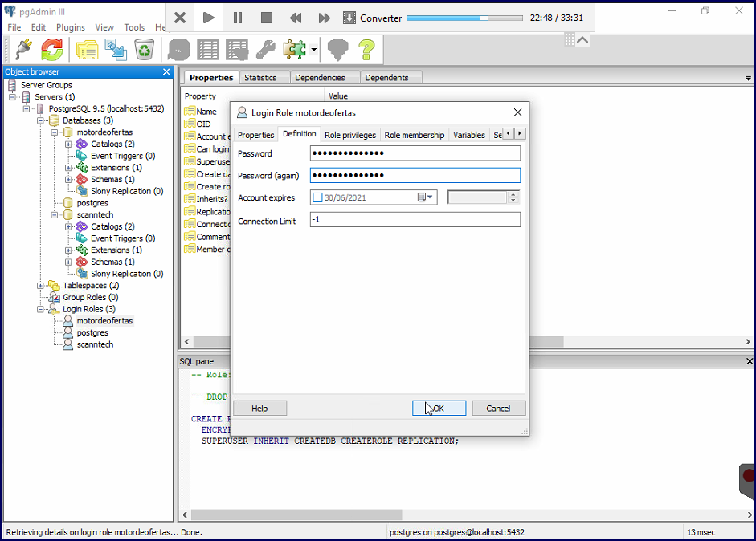Click the converter play button
Image resolution: width=756 pixels, height=541 pixels.
[208, 18]
